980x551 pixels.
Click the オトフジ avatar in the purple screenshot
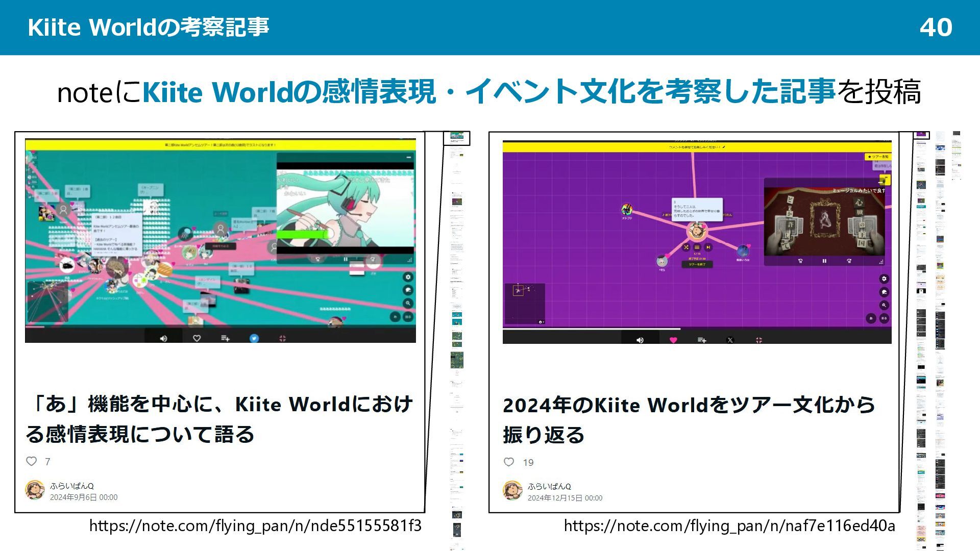coord(627,209)
